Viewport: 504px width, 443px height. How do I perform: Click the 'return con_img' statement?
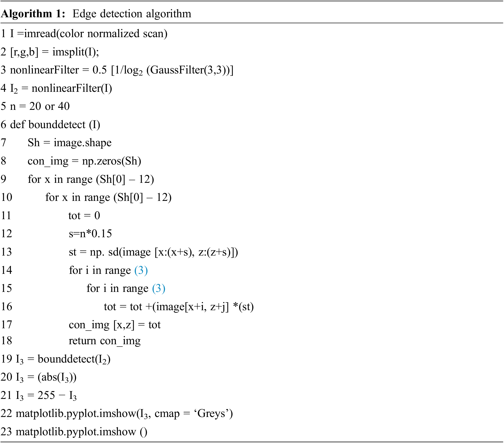click(105, 341)
